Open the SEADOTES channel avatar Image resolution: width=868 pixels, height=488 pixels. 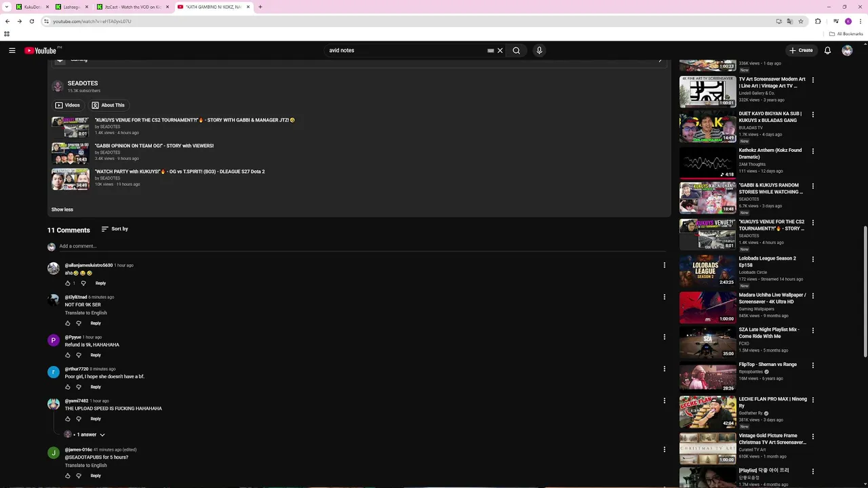[58, 86]
